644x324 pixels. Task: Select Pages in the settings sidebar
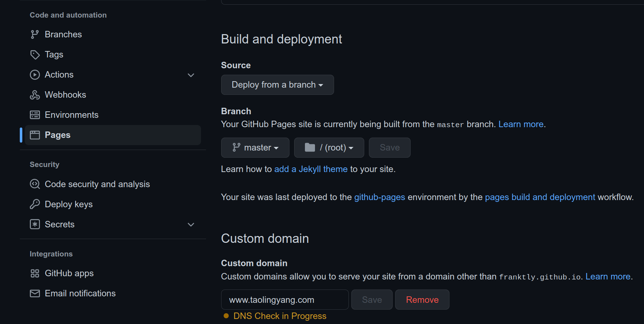click(x=58, y=135)
